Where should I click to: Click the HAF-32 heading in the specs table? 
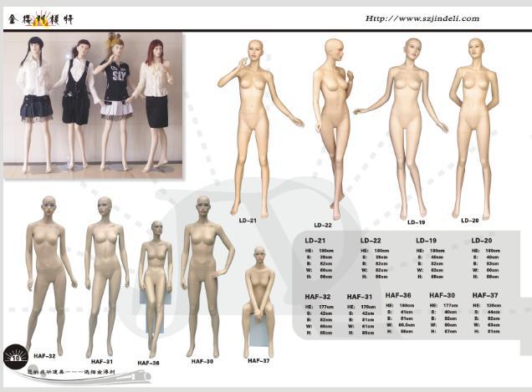[x=317, y=297]
